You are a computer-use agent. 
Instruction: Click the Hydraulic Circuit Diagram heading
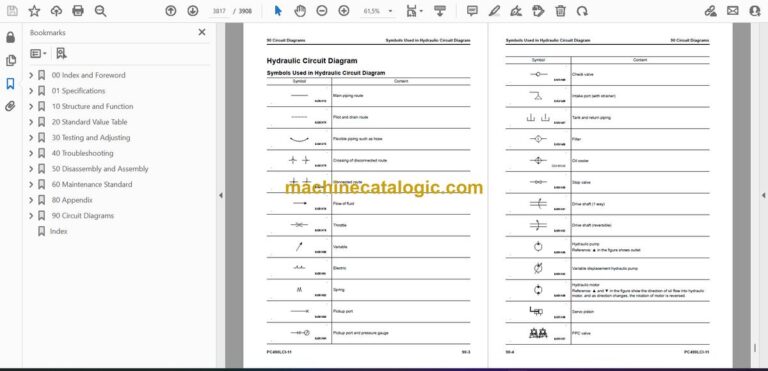(312, 61)
